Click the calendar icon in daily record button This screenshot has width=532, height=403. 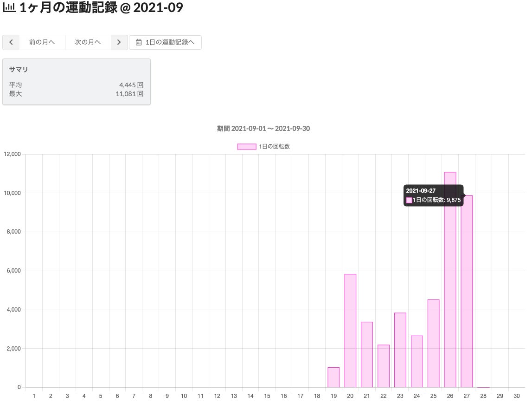[x=138, y=42]
